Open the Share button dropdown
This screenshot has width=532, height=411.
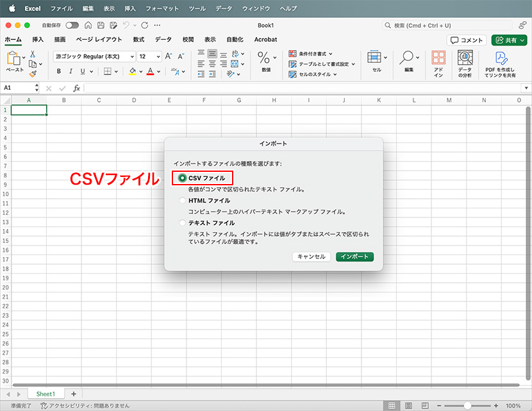[522, 40]
